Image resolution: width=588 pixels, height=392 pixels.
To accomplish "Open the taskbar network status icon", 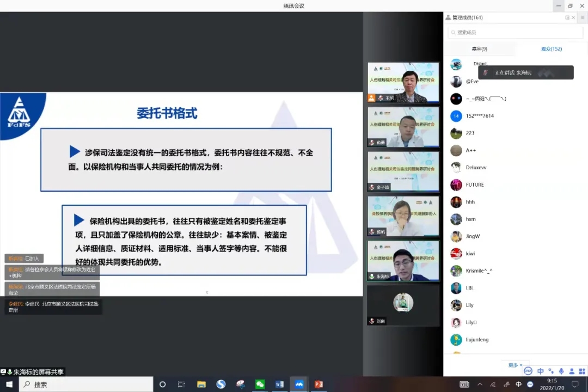I will (493, 384).
